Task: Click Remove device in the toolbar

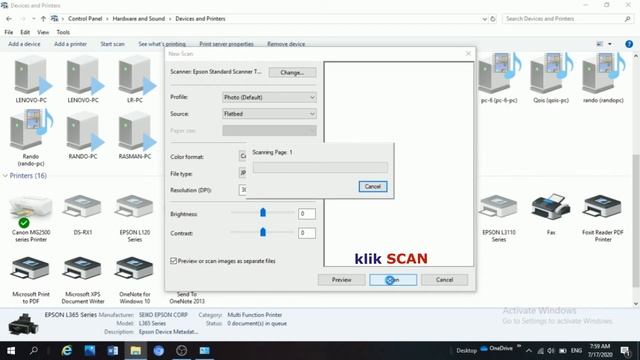Action: click(x=286, y=44)
